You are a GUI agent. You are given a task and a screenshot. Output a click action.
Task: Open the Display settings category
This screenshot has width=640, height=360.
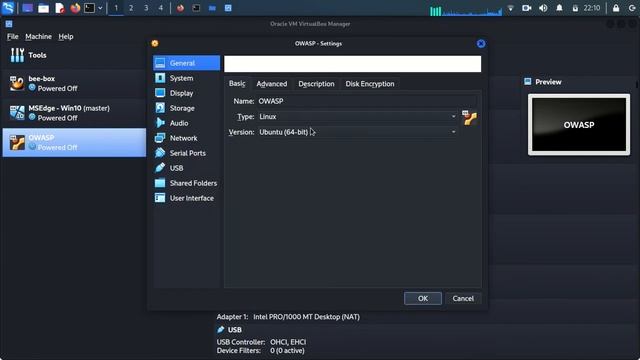(x=187, y=93)
